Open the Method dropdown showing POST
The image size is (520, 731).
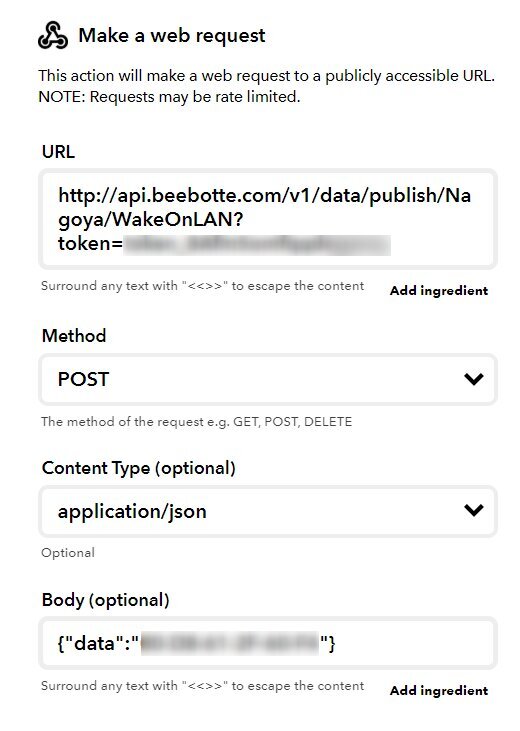268,379
